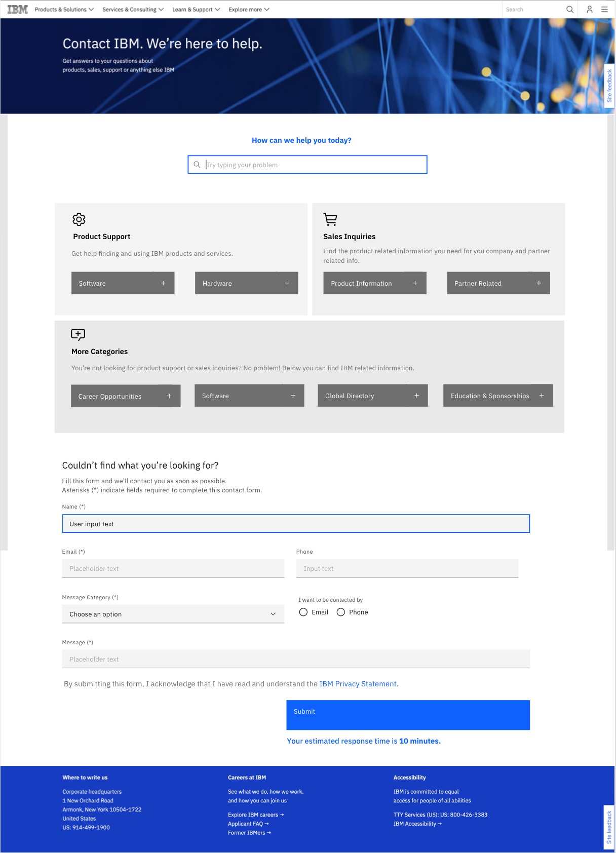Open Explore more menu
The height and width of the screenshot is (853, 616).
click(x=249, y=9)
